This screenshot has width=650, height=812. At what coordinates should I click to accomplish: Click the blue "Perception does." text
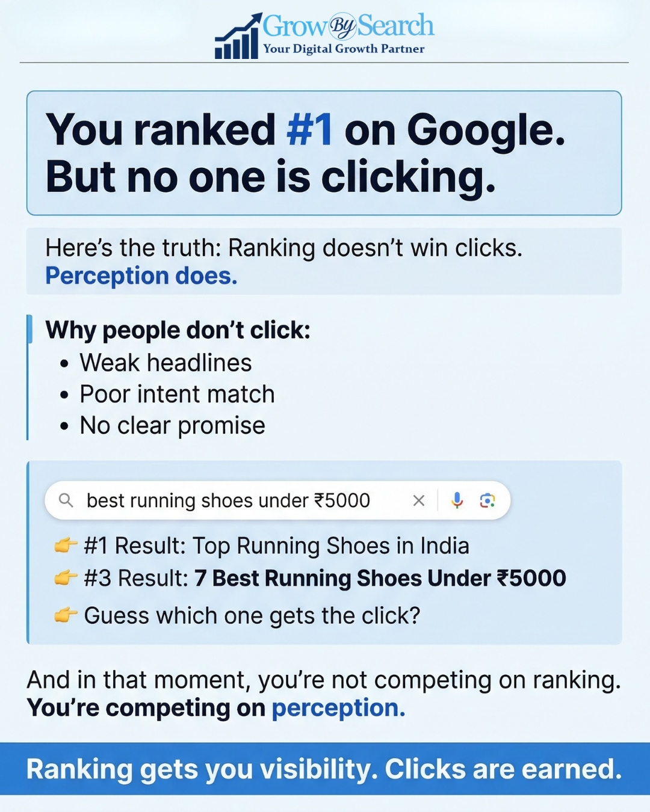click(x=141, y=276)
